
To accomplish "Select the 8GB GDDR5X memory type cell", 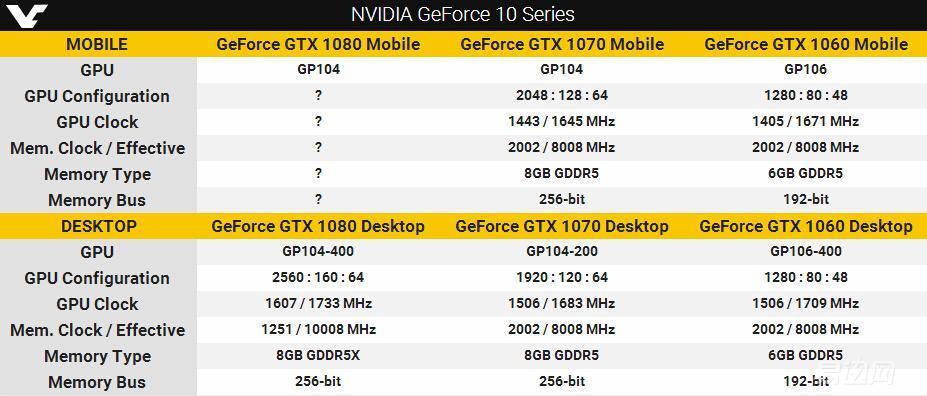I will 318,356.
